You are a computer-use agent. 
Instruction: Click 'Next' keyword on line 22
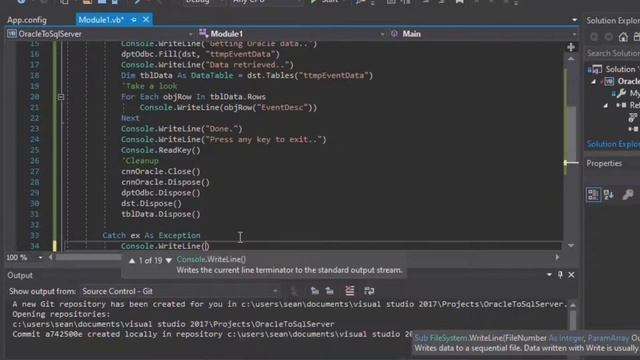130,118
